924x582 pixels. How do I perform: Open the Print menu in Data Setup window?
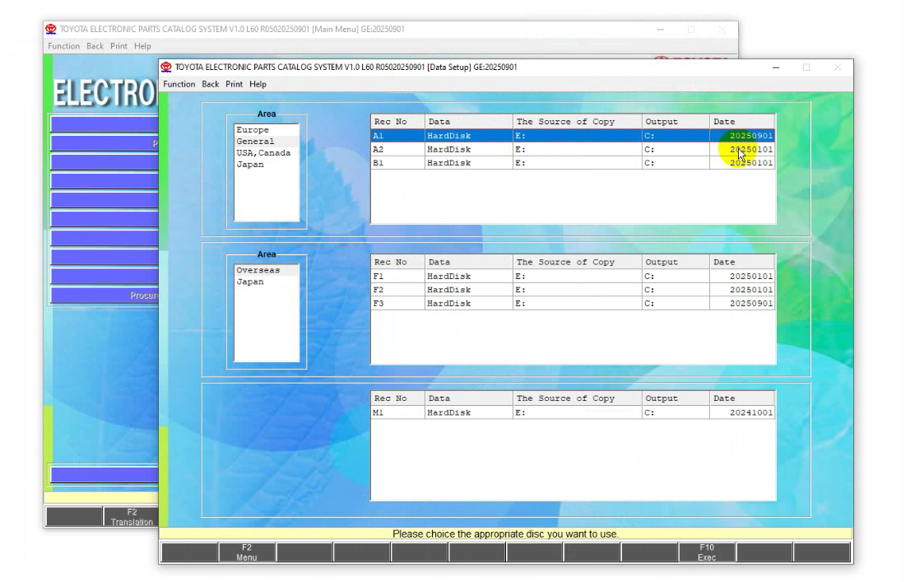(234, 84)
